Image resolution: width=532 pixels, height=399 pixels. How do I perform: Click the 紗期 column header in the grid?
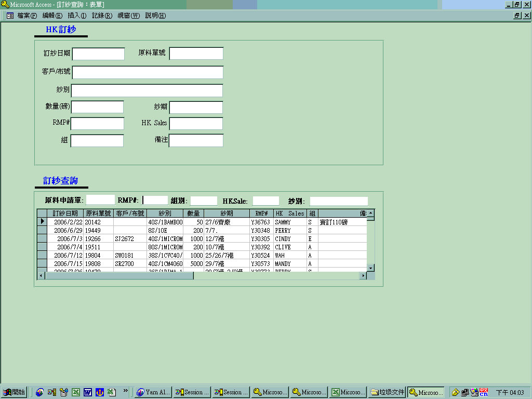(227, 214)
